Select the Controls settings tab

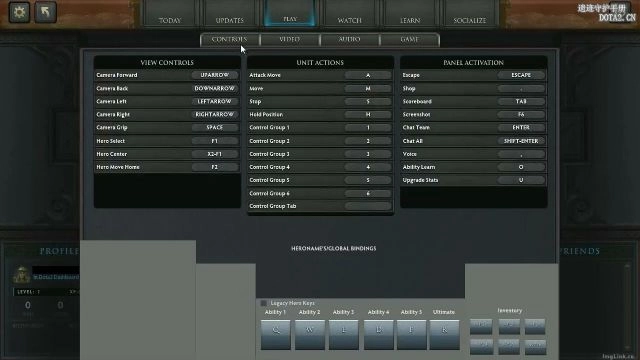229,40
